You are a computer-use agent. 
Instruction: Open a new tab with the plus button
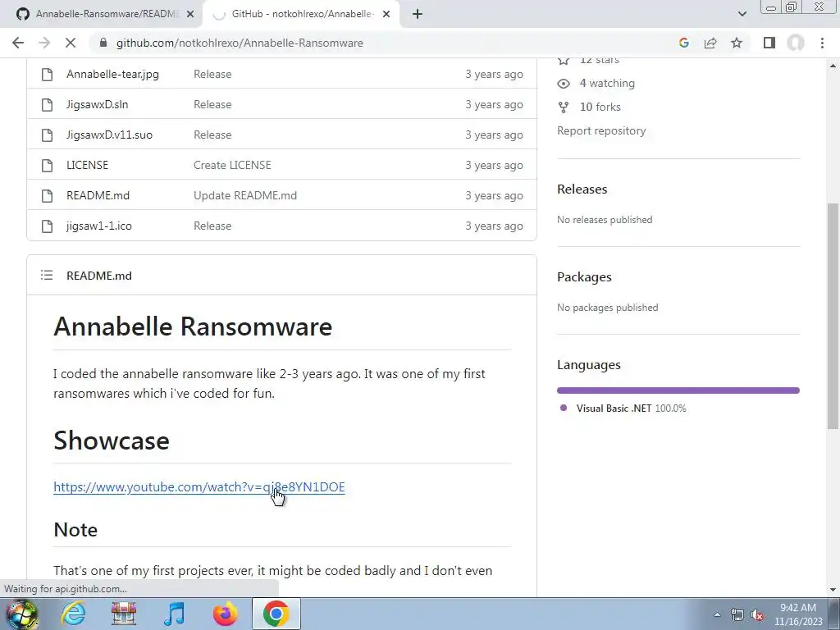tap(418, 15)
